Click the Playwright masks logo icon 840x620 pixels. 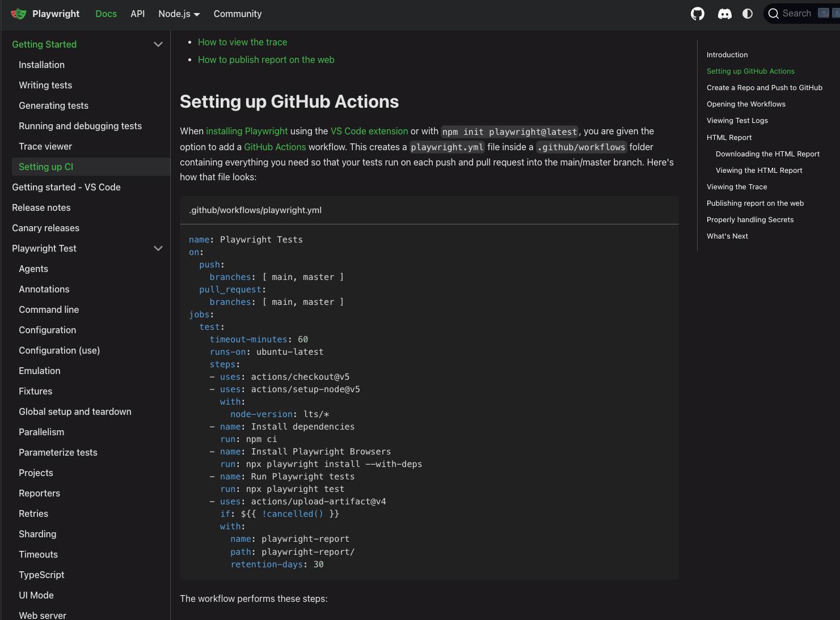tap(18, 14)
